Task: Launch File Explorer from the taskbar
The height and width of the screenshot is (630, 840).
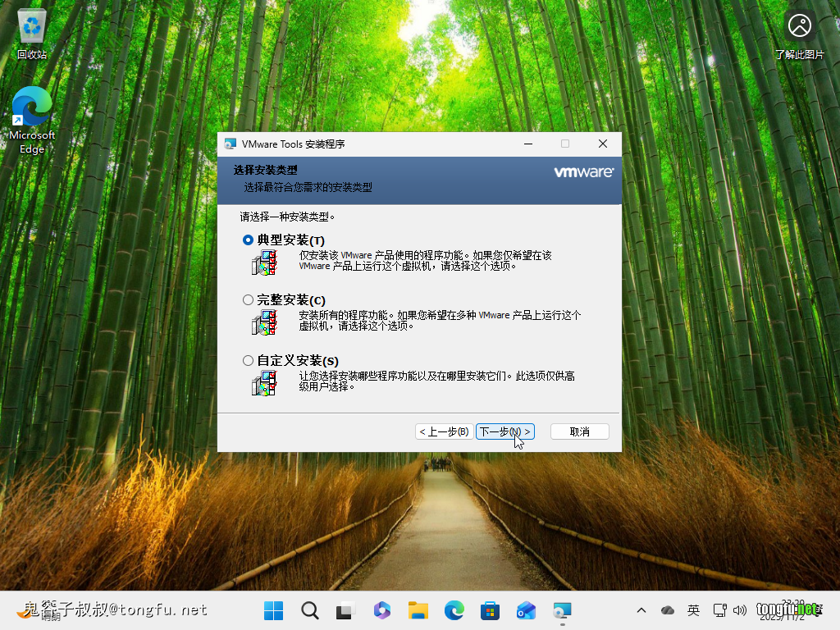Action: tap(418, 610)
